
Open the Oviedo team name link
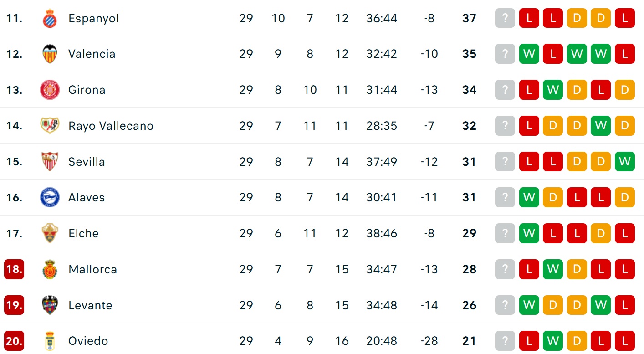tap(88, 341)
